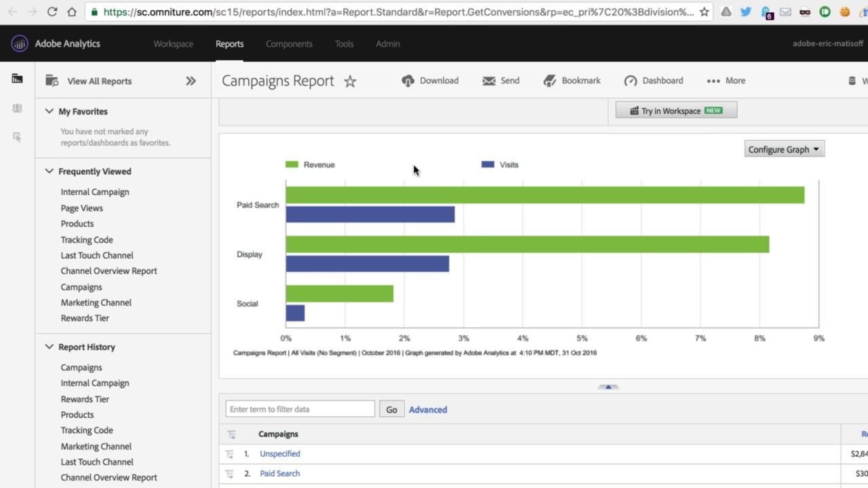The image size is (868, 488).
Task: Click the green Revenue legend swatch
Action: click(x=292, y=165)
